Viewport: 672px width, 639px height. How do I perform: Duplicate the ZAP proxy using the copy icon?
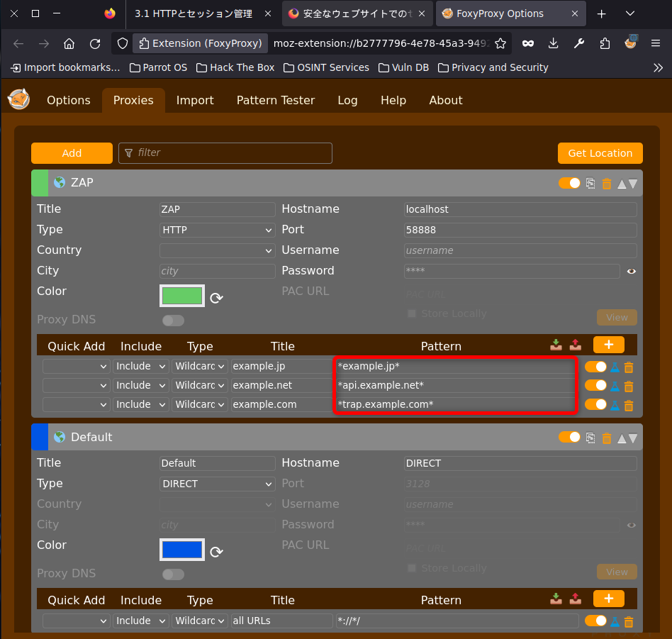pos(590,184)
